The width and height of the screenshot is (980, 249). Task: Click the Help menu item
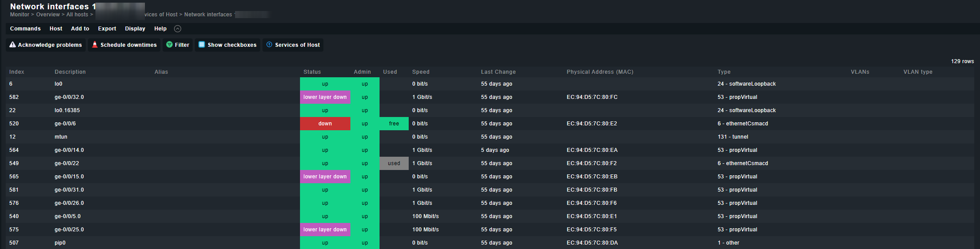point(160,29)
